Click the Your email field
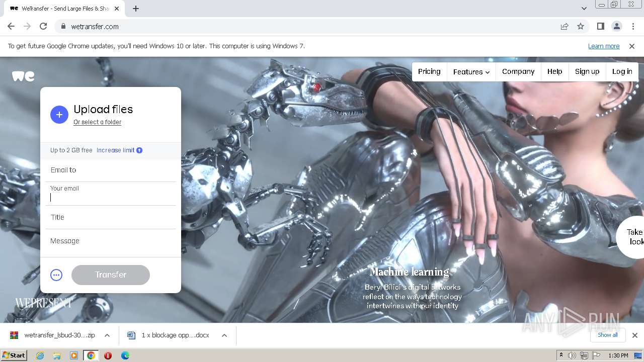The image size is (644, 362). (111, 194)
